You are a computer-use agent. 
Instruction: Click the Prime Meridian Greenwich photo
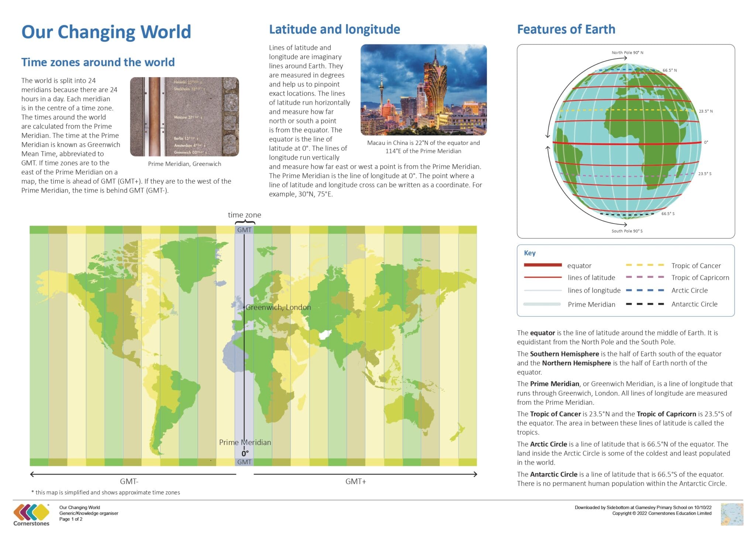[184, 117]
